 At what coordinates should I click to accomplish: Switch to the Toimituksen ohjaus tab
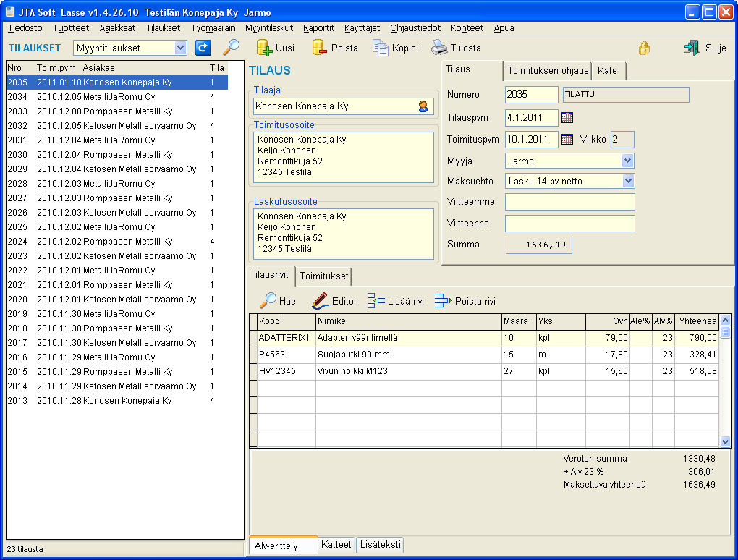pos(547,71)
